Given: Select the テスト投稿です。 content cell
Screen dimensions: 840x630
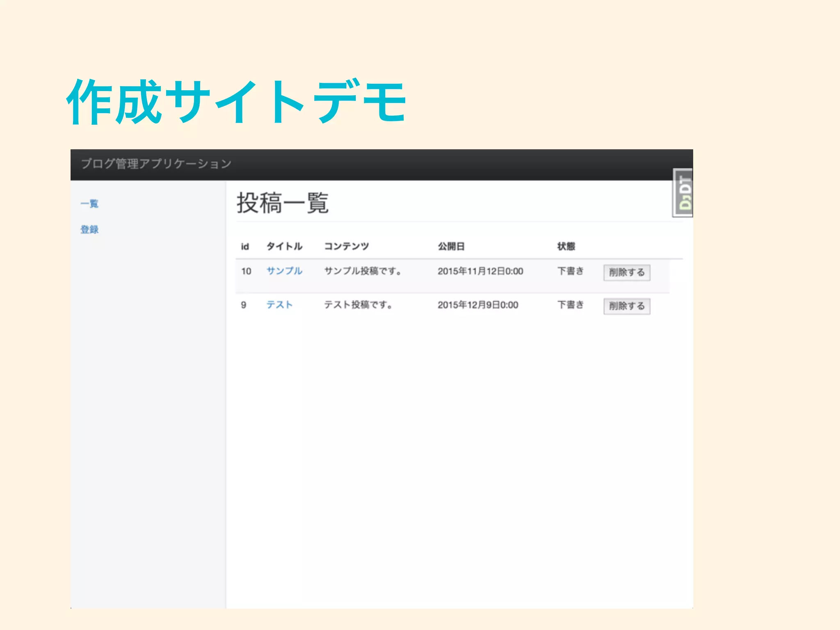Looking at the screenshot, I should coord(358,305).
